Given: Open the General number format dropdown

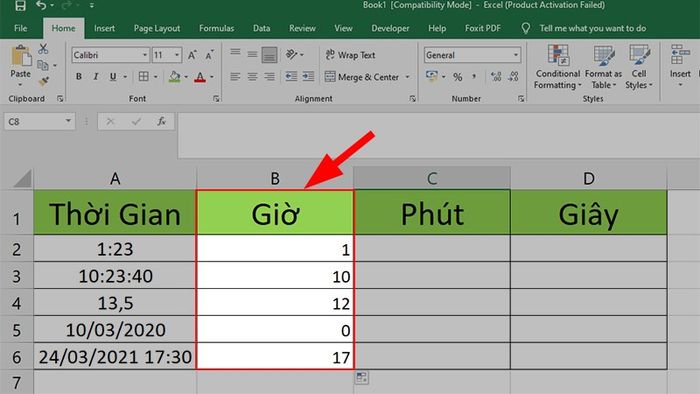Looking at the screenshot, I should click(x=516, y=55).
